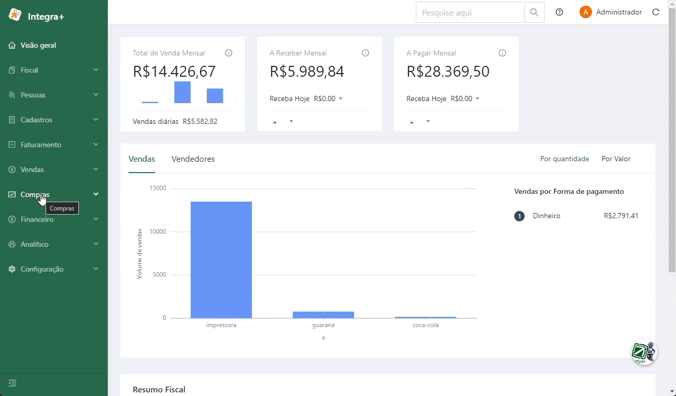The height and width of the screenshot is (396, 676).
Task: Click info icon on A Receber Mensal card
Action: 366,53
